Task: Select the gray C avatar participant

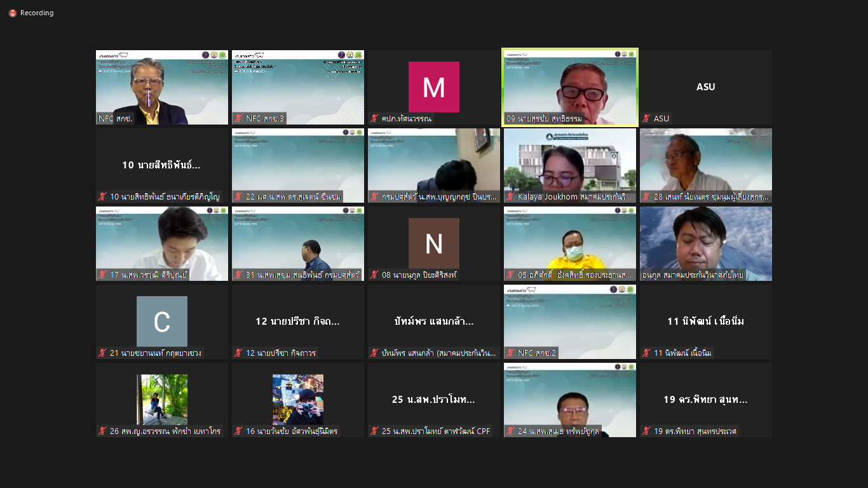Action: click(x=162, y=322)
